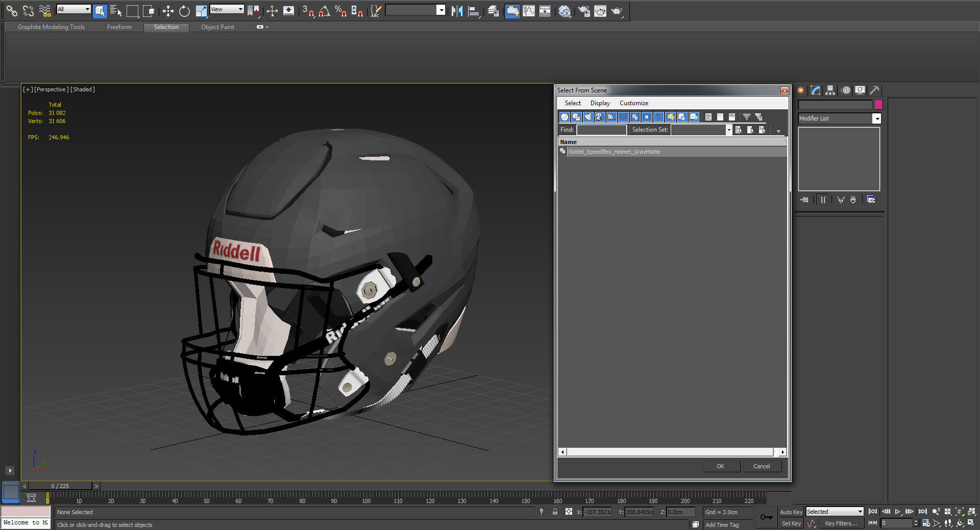Switch to the Graphite Modeling Tools tab

tap(51, 27)
